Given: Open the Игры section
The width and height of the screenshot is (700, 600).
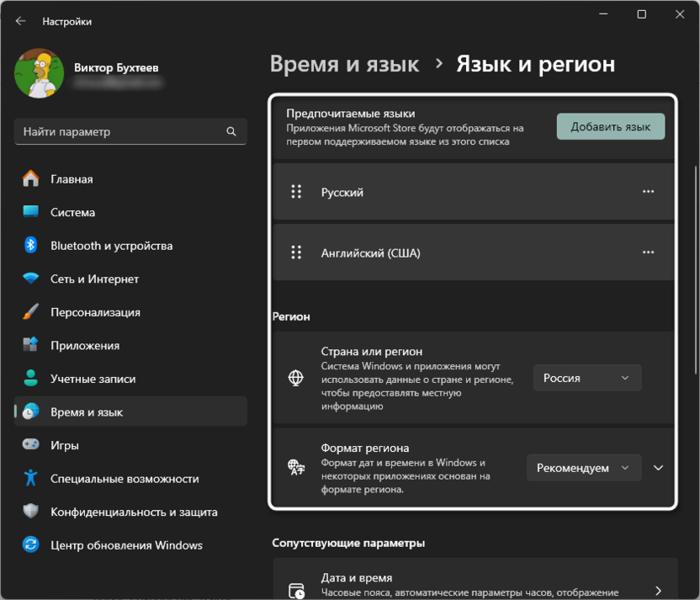Looking at the screenshot, I should 130,445.
